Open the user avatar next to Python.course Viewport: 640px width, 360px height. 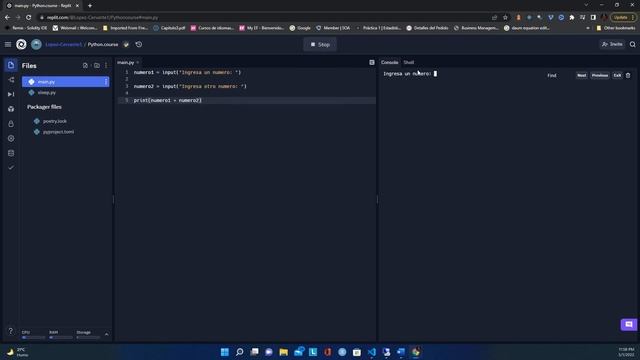tap(36, 44)
